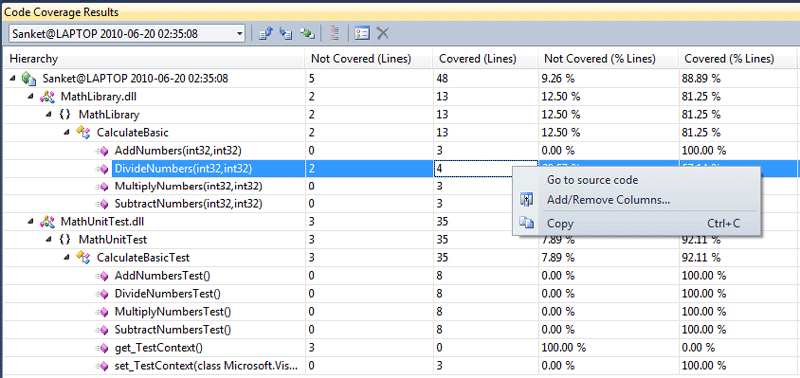Collapse the MathUnitTest.dll tree node
Image resolution: width=800 pixels, height=378 pixels.
pos(31,221)
